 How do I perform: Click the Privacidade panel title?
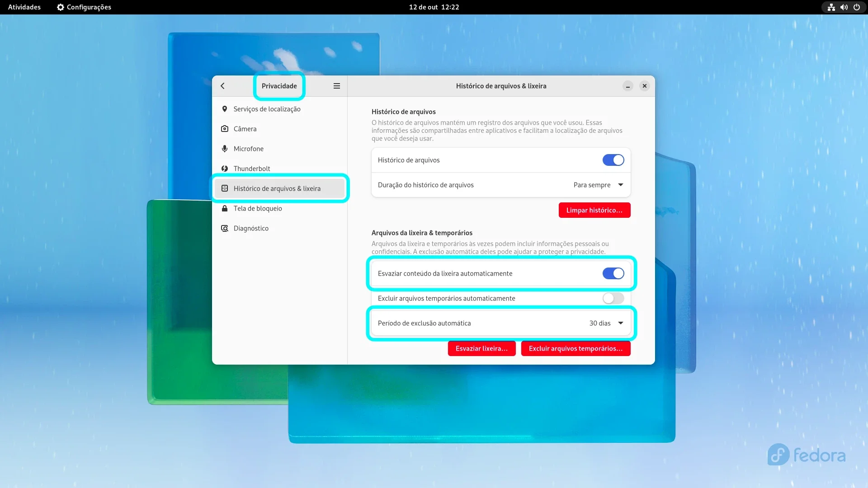coord(279,86)
